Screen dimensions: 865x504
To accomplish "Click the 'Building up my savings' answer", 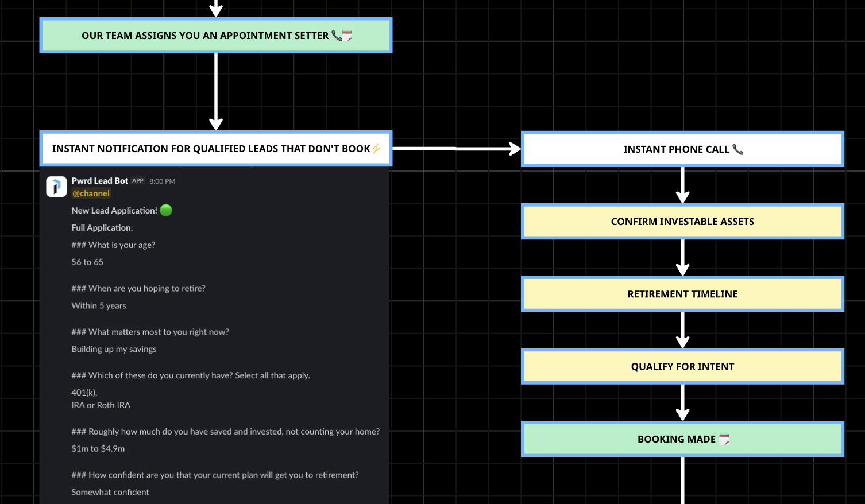I will tap(114, 350).
